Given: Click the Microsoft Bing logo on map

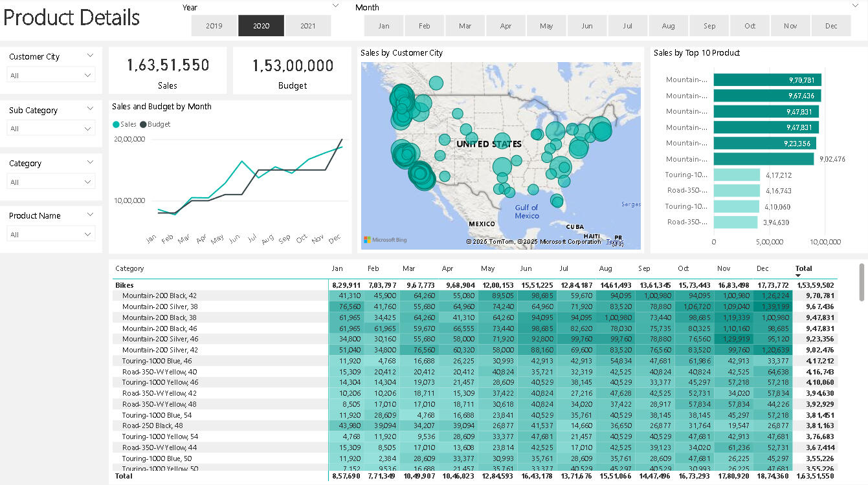Looking at the screenshot, I should pyautogui.click(x=385, y=240).
